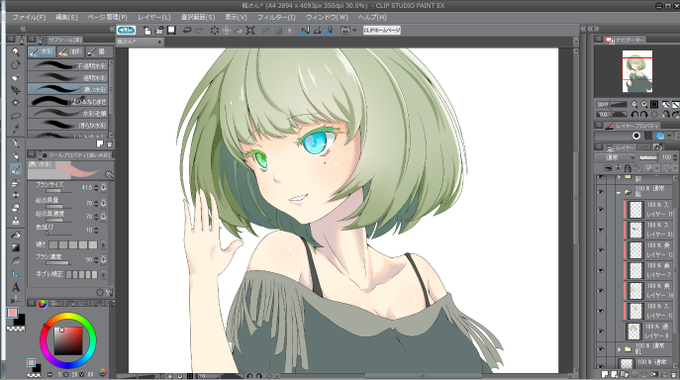Screen dimensions: 680x380
Task: Toggle visibility of fourth layer in folder
Action: pyautogui.click(x=601, y=270)
